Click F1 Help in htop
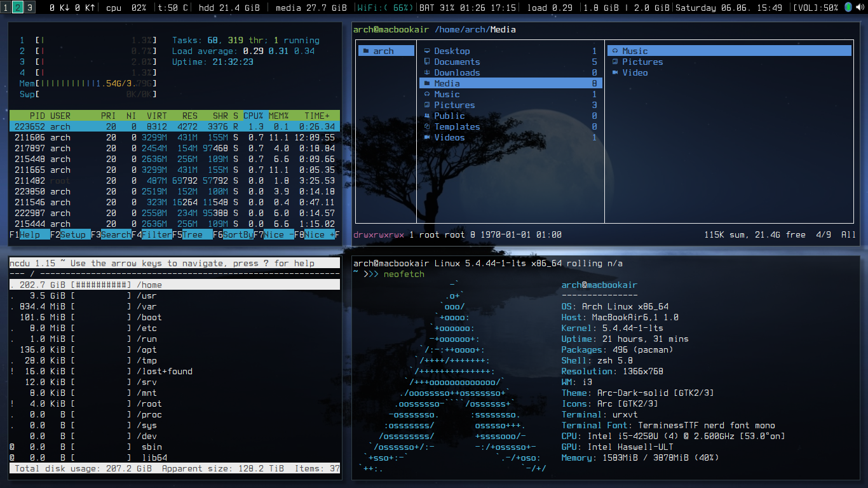868x488 pixels. [x=29, y=234]
